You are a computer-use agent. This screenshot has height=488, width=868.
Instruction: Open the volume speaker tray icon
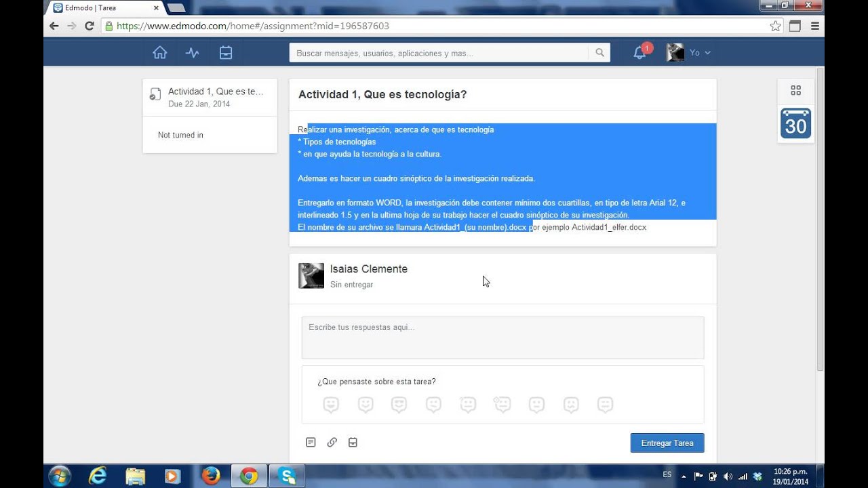pyautogui.click(x=728, y=476)
